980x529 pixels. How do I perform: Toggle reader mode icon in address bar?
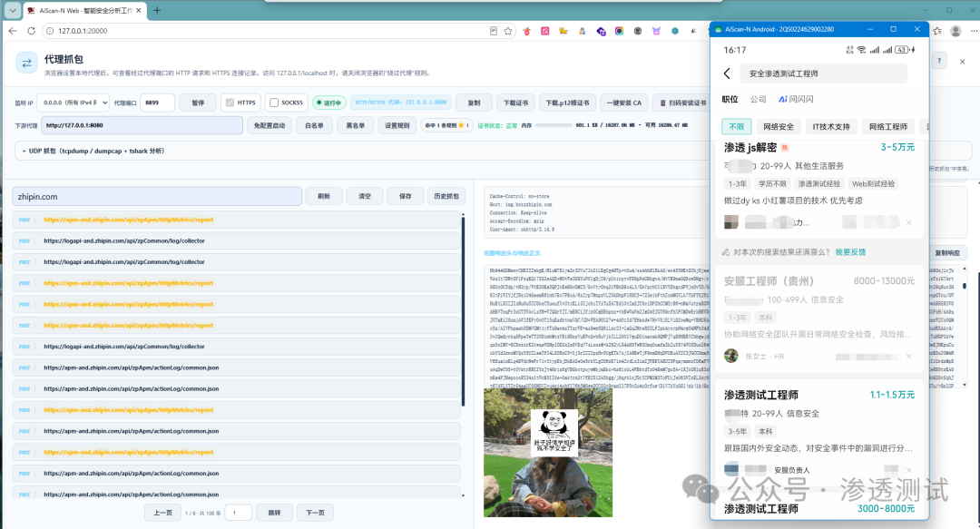pos(493,31)
